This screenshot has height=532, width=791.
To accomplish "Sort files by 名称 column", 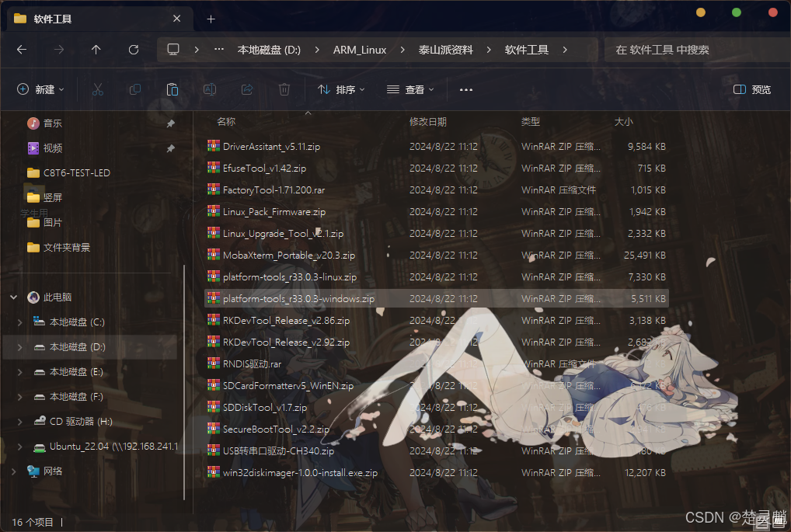I will coord(226,121).
